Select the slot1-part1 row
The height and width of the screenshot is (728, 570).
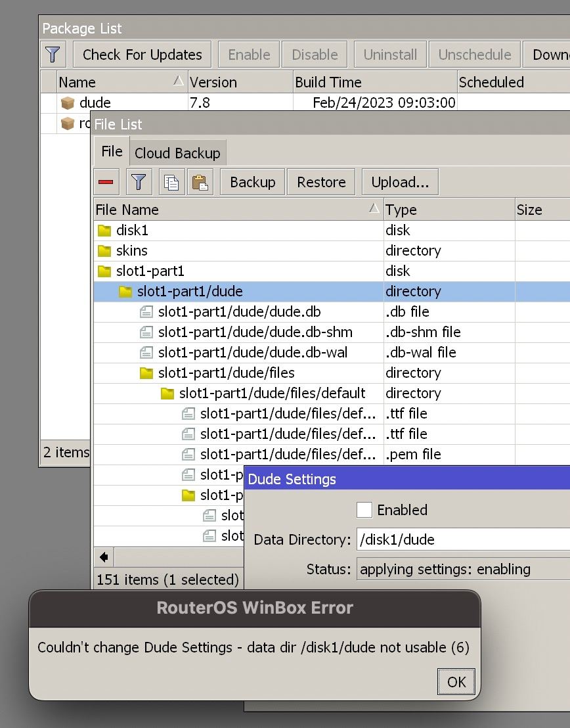[332, 271]
